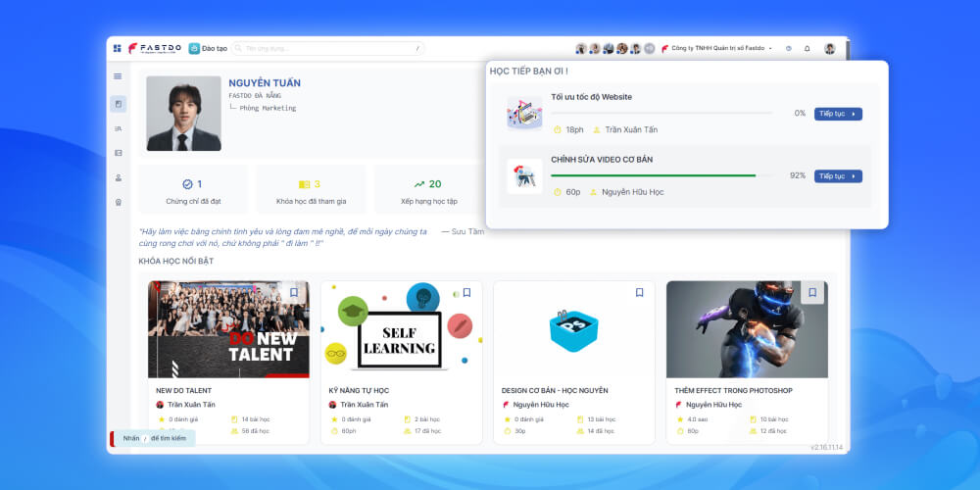
Task: Click Nguyễn Tuấn profile photo
Action: 184,113
